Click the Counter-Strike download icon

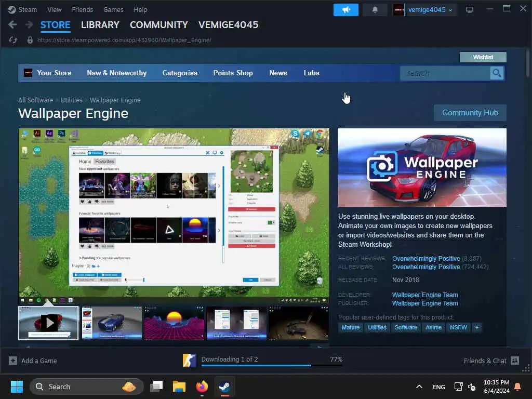189,361
